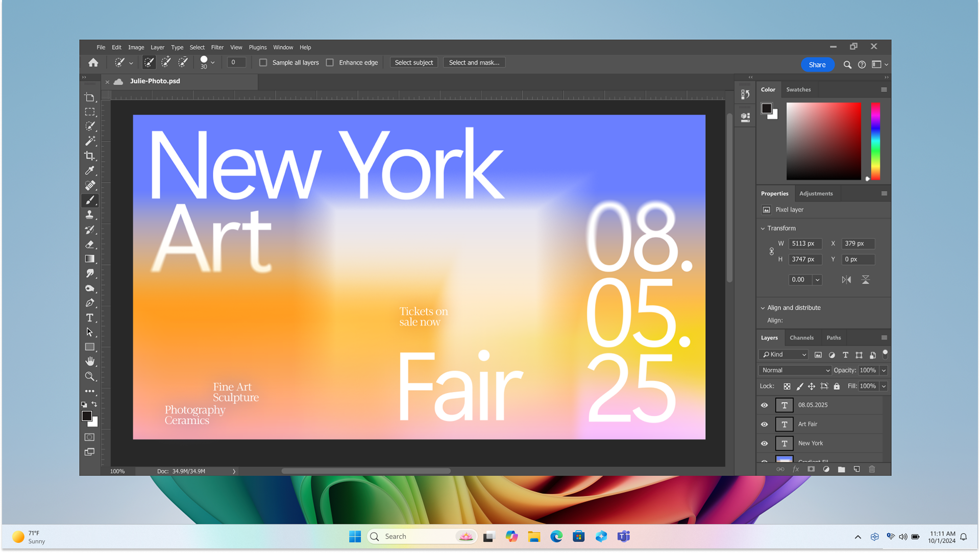Switch to the Swatches tab
Viewport: 980px width, 553px height.
798,90
